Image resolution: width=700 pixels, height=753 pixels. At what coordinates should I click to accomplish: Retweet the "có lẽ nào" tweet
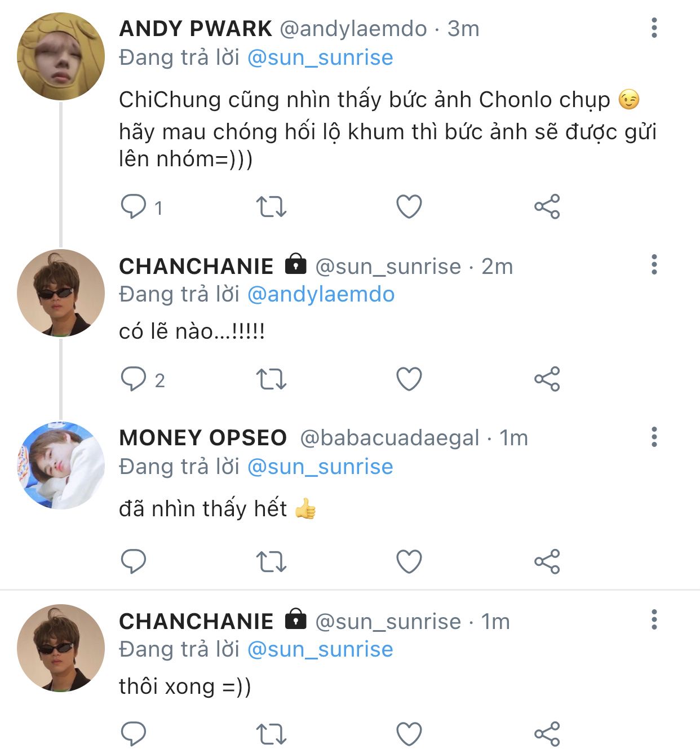[x=271, y=379]
